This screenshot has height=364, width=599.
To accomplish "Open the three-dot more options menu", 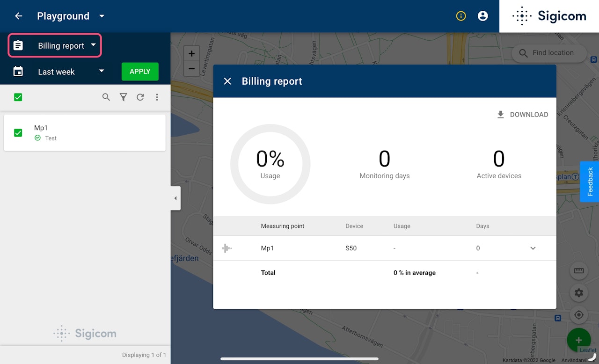I will 157,97.
